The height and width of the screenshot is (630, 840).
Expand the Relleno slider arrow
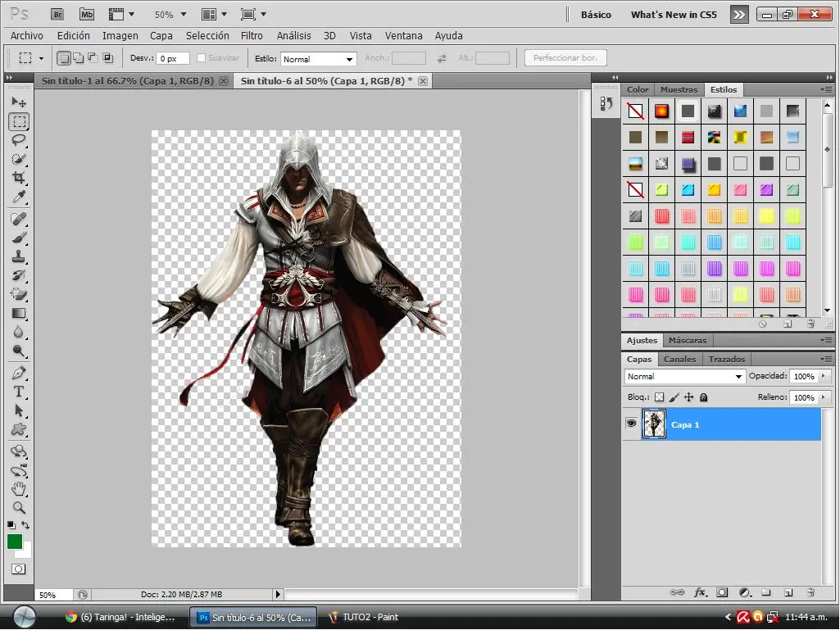coord(824,397)
